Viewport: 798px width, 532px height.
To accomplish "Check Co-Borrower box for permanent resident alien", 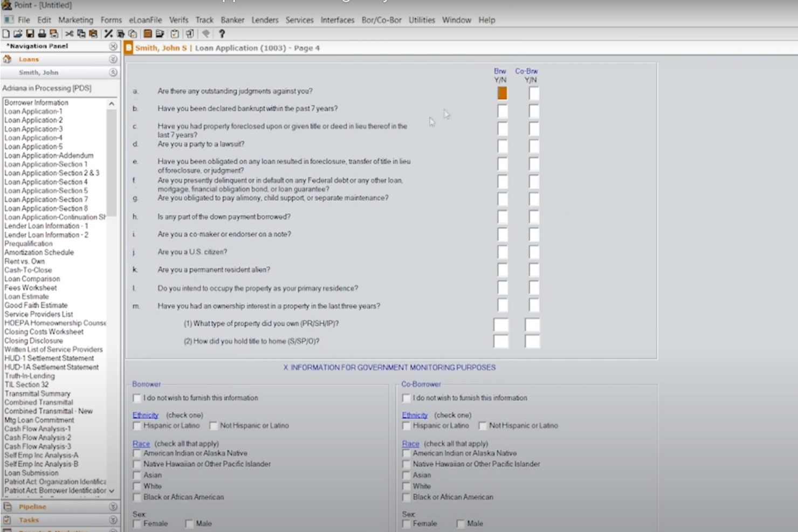I will [534, 270].
